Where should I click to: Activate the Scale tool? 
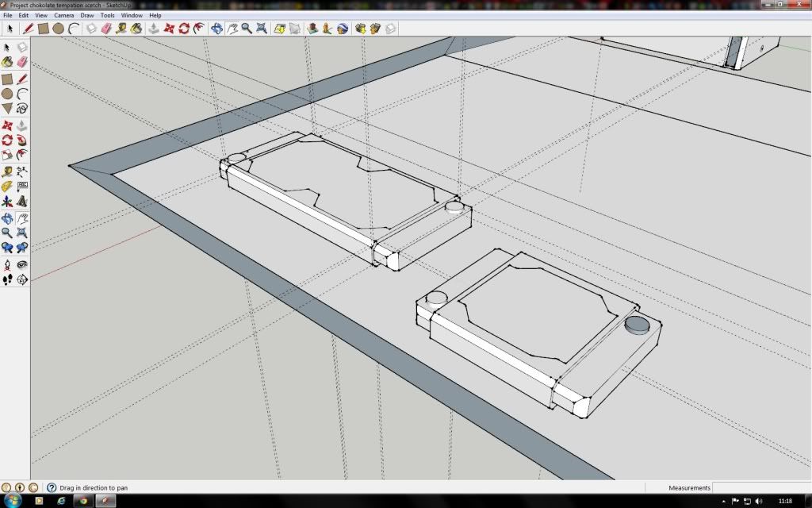(x=7, y=155)
